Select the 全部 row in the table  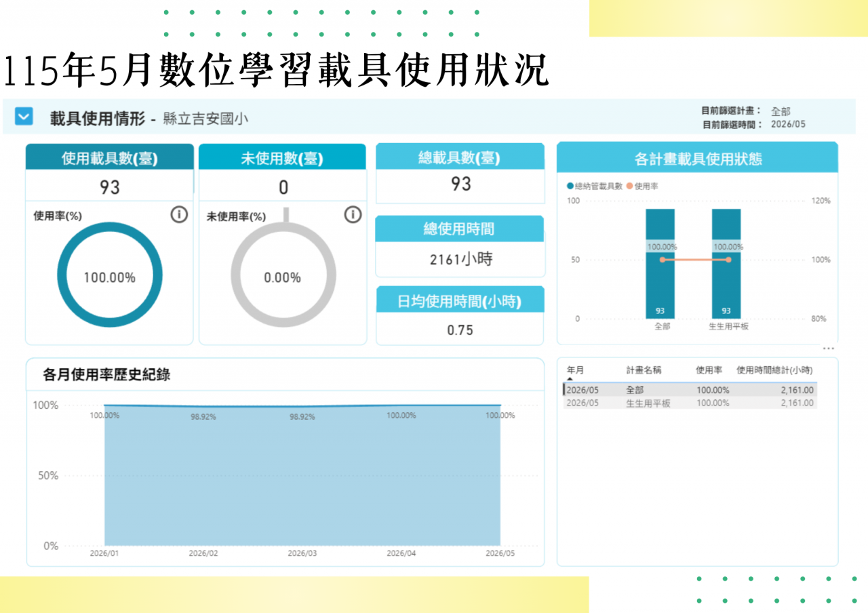690,390
